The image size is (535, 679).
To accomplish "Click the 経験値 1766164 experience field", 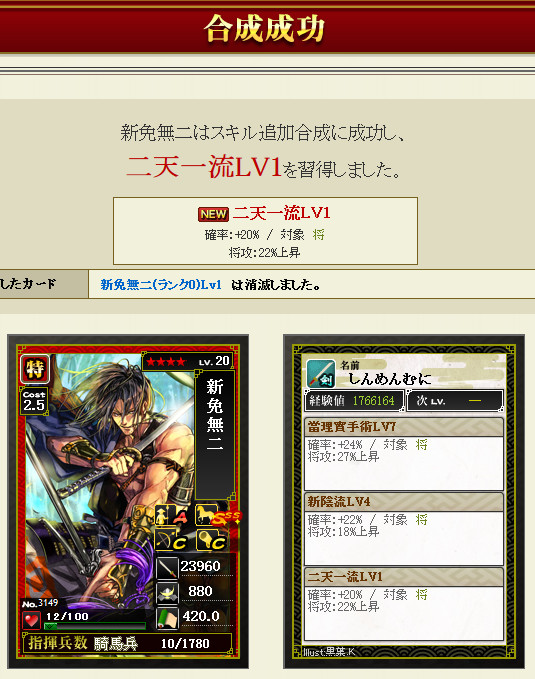I will click(x=354, y=401).
